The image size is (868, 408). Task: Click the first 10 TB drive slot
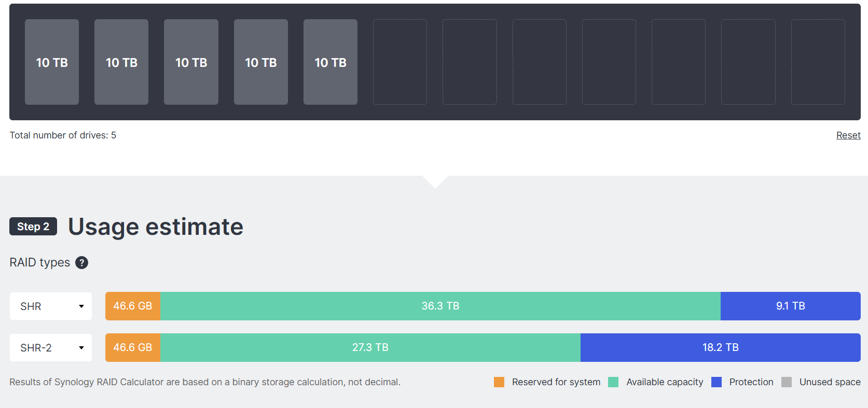52,62
